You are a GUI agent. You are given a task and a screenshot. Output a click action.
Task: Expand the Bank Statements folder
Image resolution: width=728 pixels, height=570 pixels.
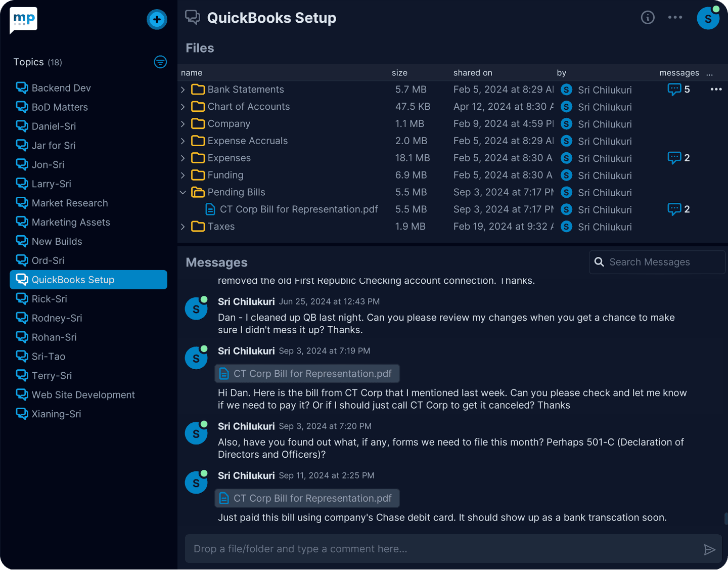tap(183, 90)
